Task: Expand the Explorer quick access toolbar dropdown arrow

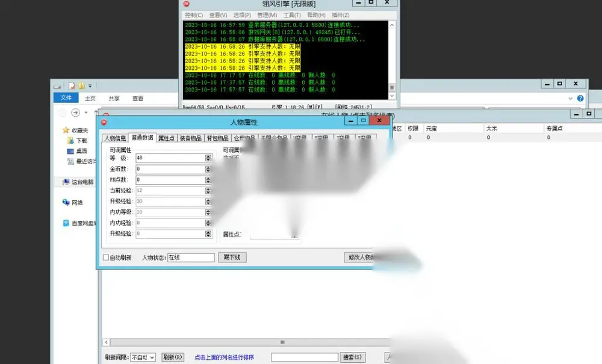Action: 90,86
